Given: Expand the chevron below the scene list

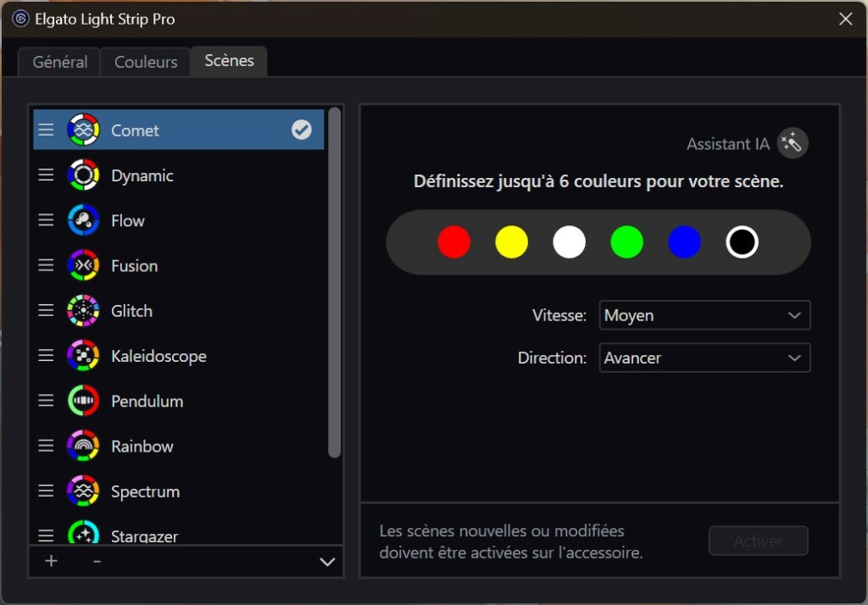Looking at the screenshot, I should point(326,562).
